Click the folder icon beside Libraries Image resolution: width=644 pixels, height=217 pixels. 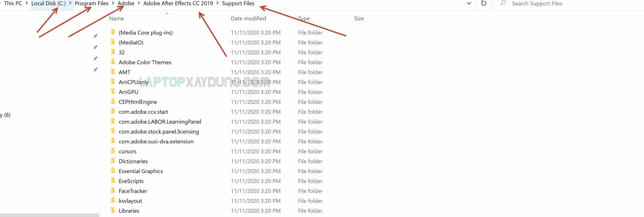[113, 210]
